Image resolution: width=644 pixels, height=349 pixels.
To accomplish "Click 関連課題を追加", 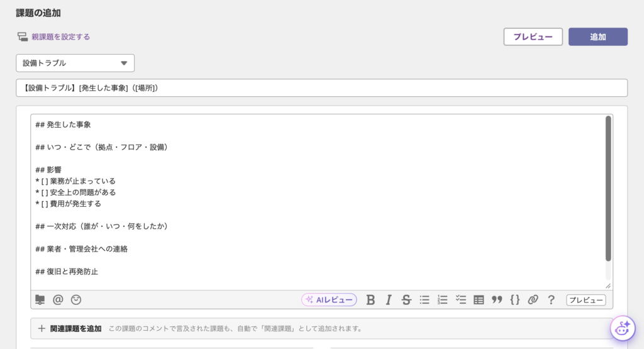I will pos(75,328).
